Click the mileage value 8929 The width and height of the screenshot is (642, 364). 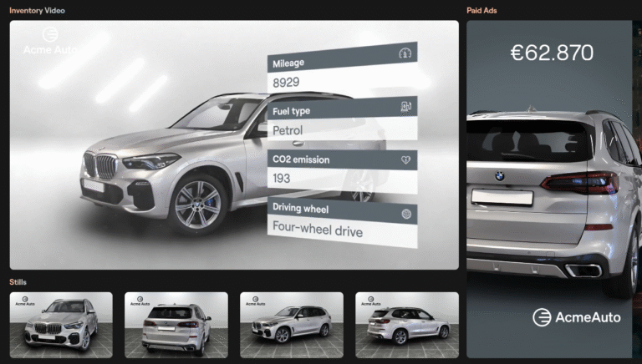coord(287,82)
